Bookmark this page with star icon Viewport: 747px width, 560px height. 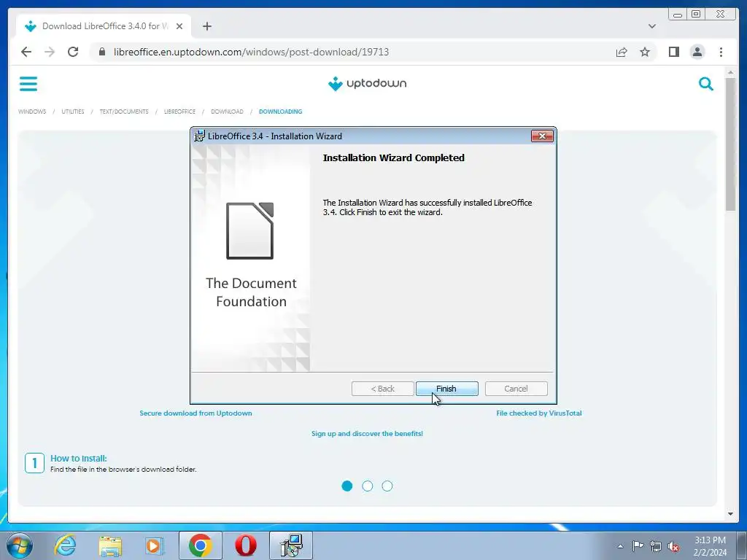point(645,52)
